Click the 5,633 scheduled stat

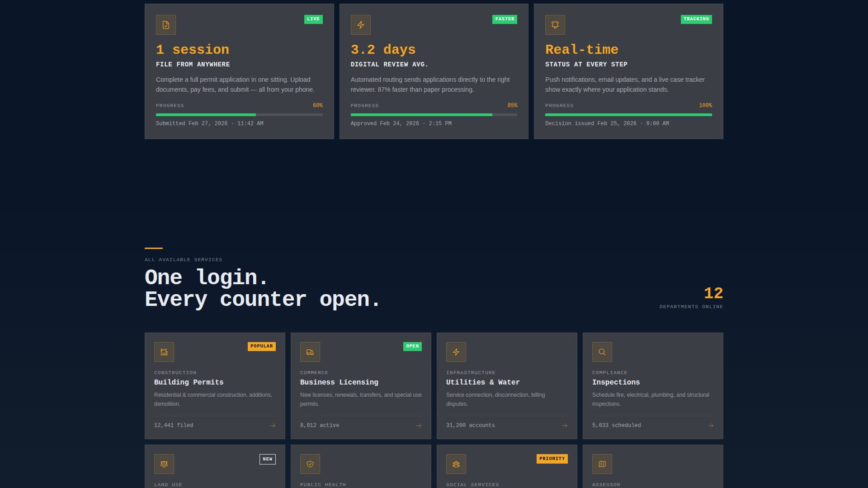[617, 426]
